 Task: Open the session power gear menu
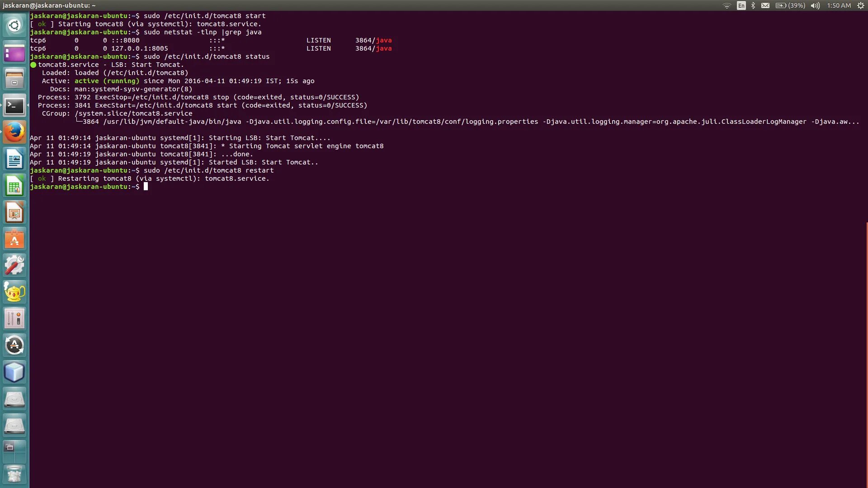coord(861,5)
